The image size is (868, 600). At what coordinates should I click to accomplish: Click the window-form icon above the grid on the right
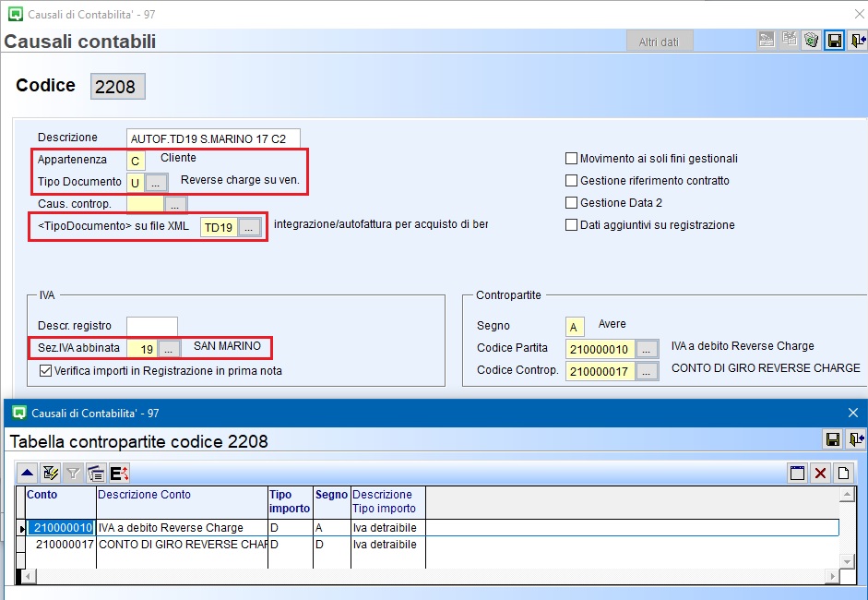(797, 474)
